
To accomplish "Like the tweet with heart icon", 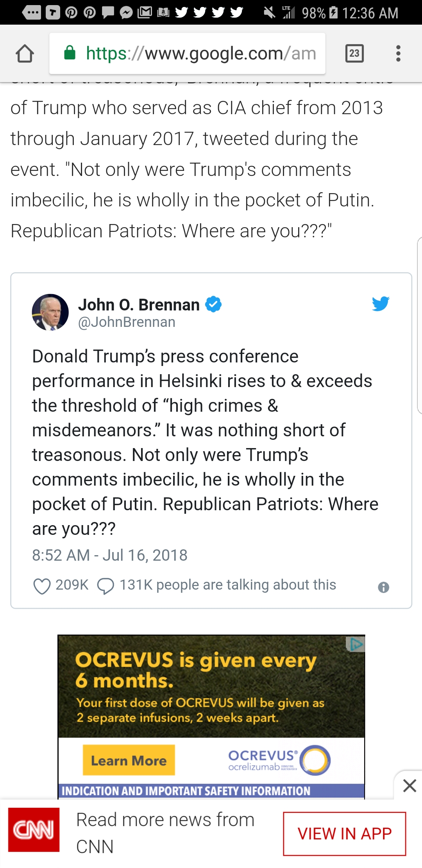I will [x=42, y=586].
